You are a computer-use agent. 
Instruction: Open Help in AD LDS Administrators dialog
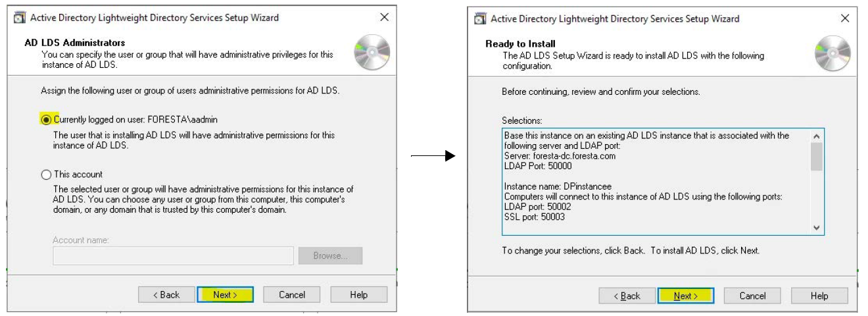[358, 295]
